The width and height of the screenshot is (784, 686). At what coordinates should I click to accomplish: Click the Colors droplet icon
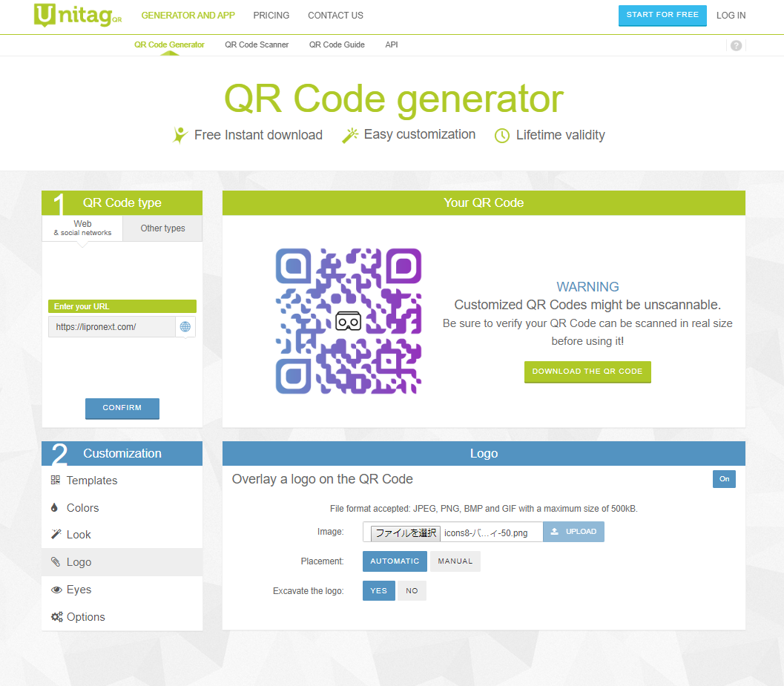click(54, 507)
